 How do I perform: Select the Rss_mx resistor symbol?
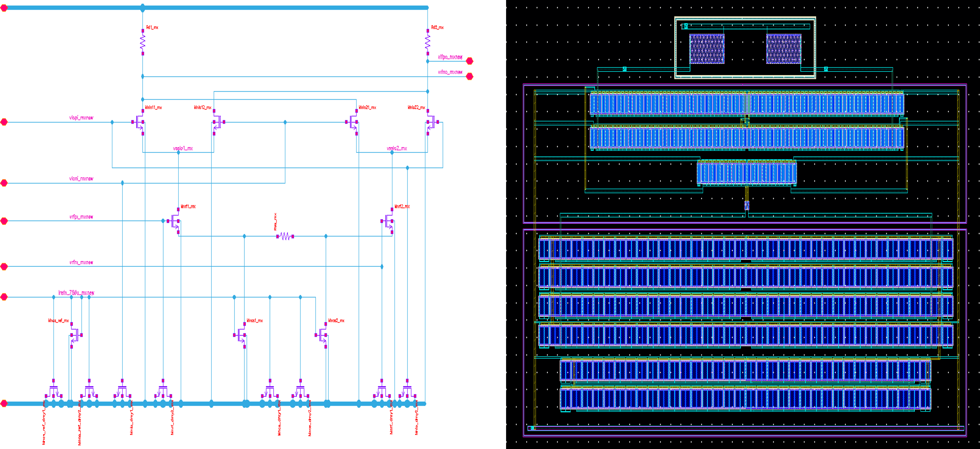(285, 236)
